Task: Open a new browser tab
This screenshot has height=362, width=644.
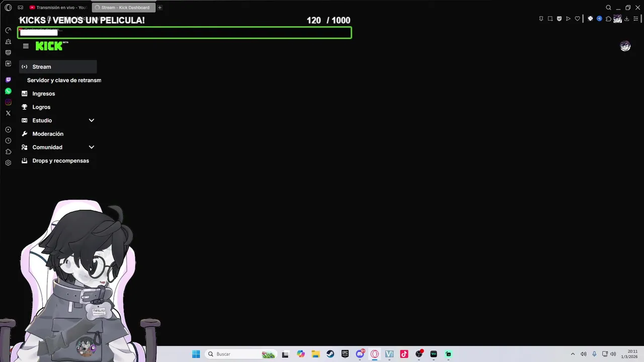Action: pyautogui.click(x=160, y=8)
